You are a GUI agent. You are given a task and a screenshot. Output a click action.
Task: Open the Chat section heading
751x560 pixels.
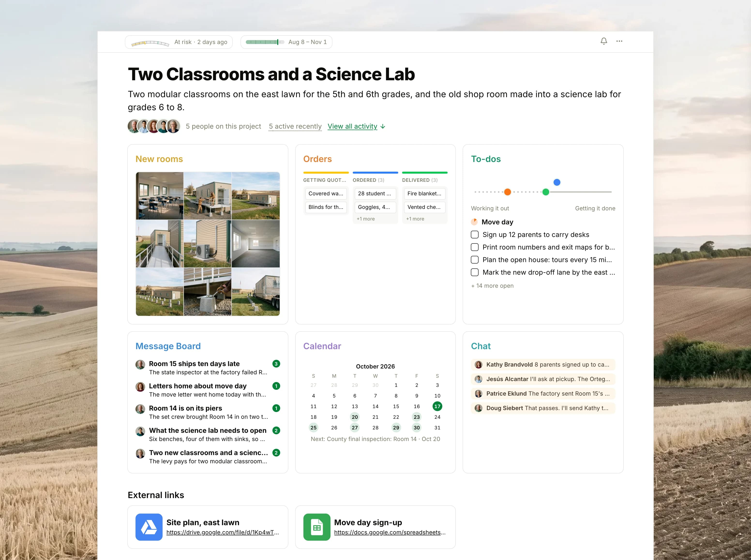(x=481, y=346)
